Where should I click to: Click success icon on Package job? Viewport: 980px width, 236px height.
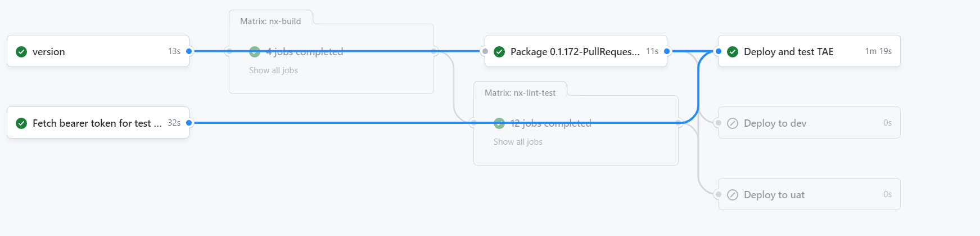click(x=499, y=52)
